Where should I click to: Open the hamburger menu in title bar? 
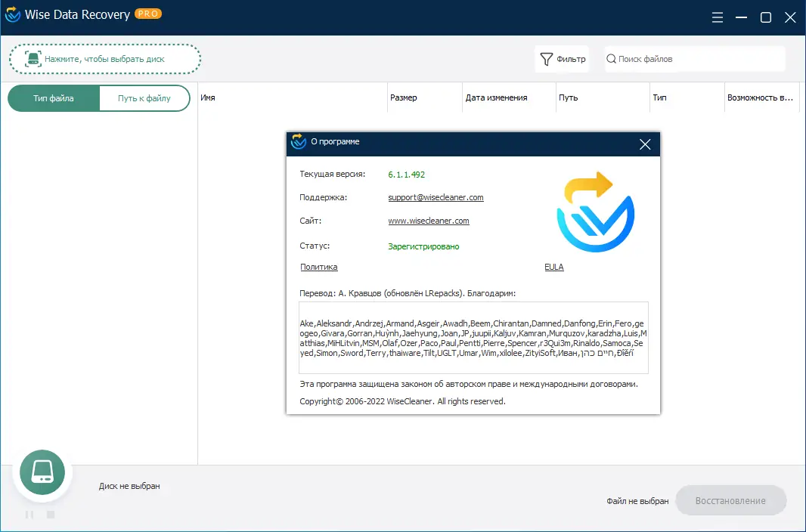[x=717, y=17]
